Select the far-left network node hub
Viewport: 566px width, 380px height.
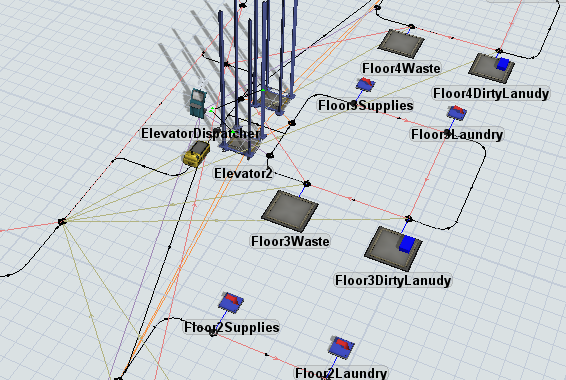62,221
